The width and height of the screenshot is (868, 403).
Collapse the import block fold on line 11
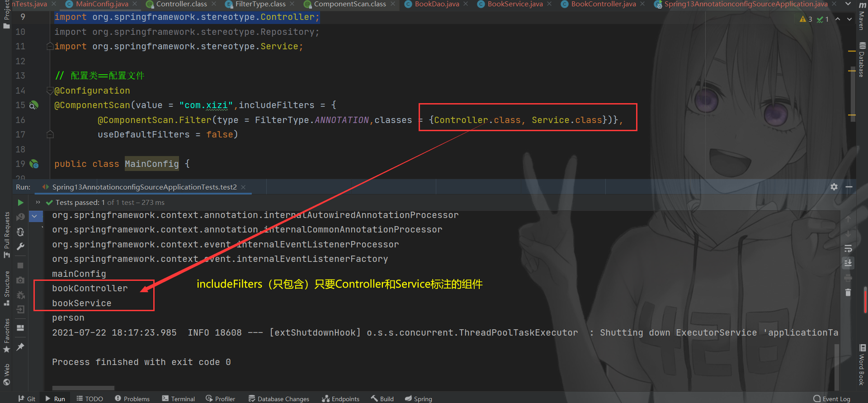pos(50,46)
